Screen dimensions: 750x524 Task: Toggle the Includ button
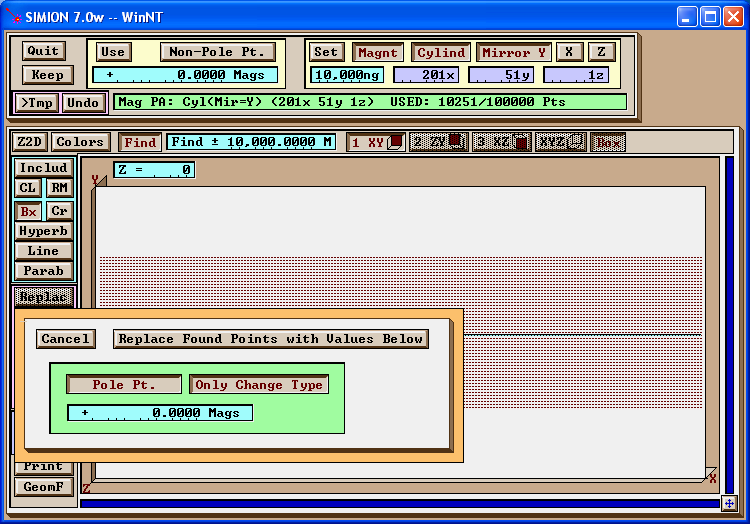pyautogui.click(x=44, y=168)
